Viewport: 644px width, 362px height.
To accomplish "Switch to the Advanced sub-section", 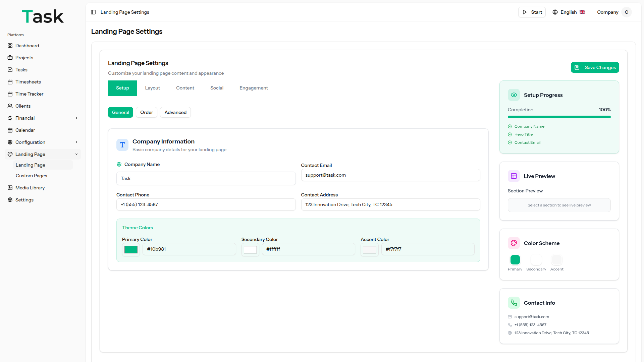I will (175, 112).
